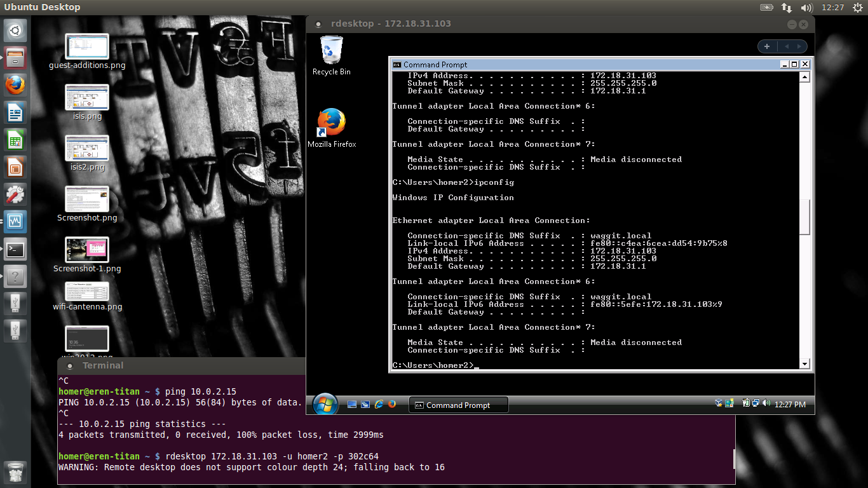This screenshot has height=488, width=868.
Task: Click the sidebar add gadget plus button
Action: (x=767, y=46)
